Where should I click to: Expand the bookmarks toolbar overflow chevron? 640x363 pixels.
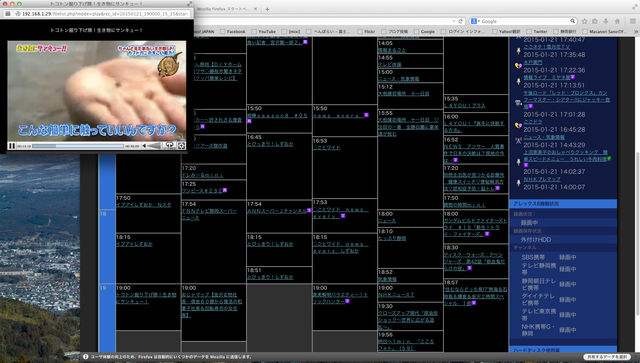636,31
